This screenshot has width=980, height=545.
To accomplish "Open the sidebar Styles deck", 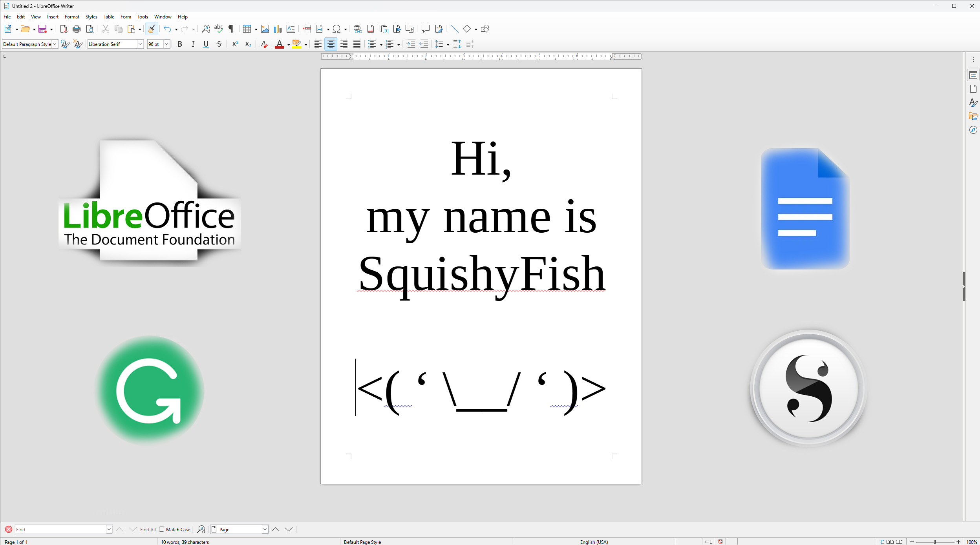I will point(973,102).
